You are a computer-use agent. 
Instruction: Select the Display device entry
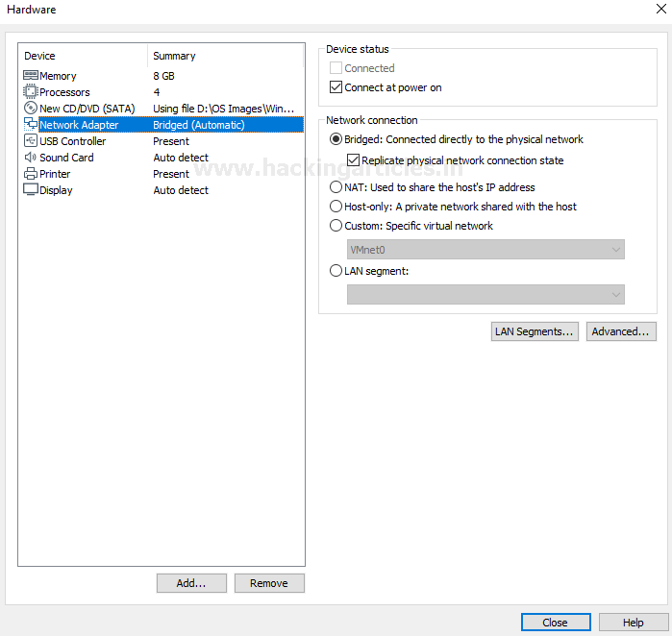point(162,189)
